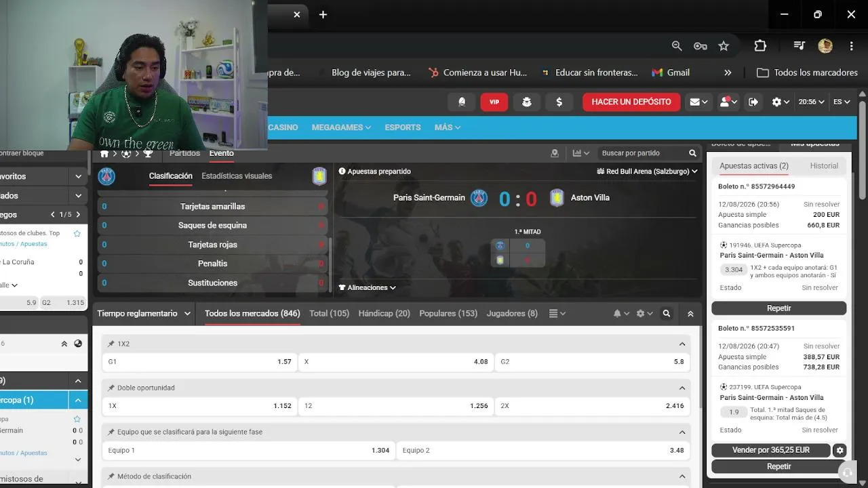868x488 pixels.
Task: Open the Historial bets tab
Action: (824, 165)
